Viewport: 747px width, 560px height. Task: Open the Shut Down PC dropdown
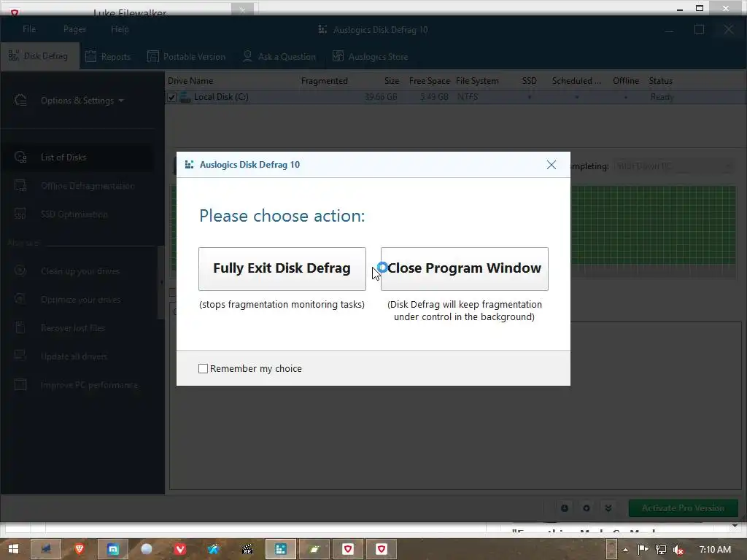pyautogui.click(x=673, y=166)
